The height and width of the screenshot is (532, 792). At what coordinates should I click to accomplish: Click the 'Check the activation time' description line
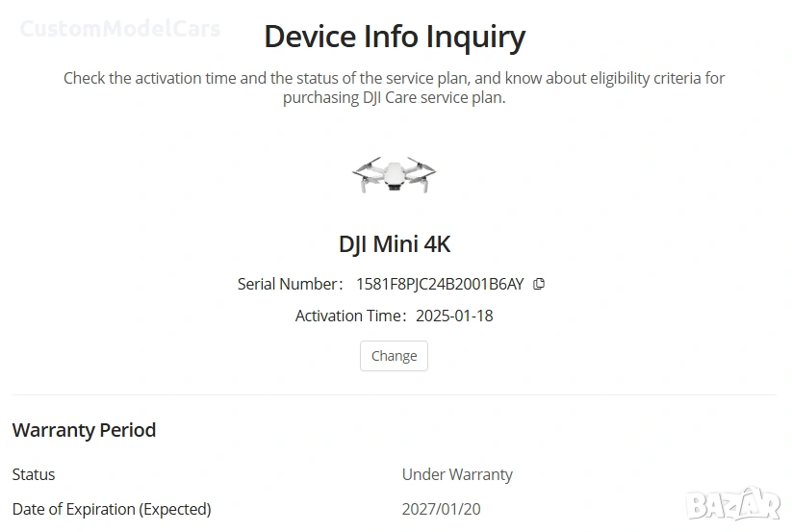(x=395, y=78)
